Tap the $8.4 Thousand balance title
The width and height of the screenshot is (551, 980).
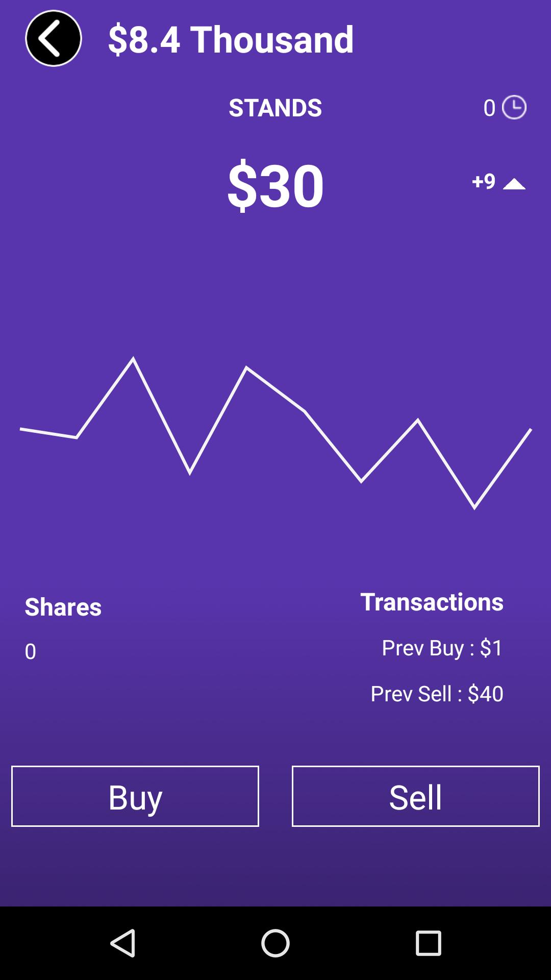231,39
